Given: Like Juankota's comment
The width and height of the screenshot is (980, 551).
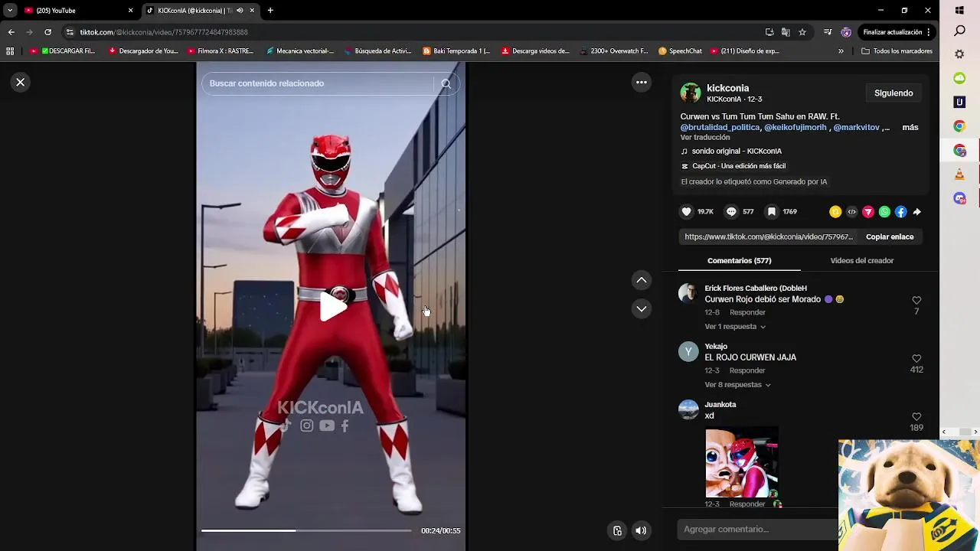Looking at the screenshot, I should pos(916,417).
